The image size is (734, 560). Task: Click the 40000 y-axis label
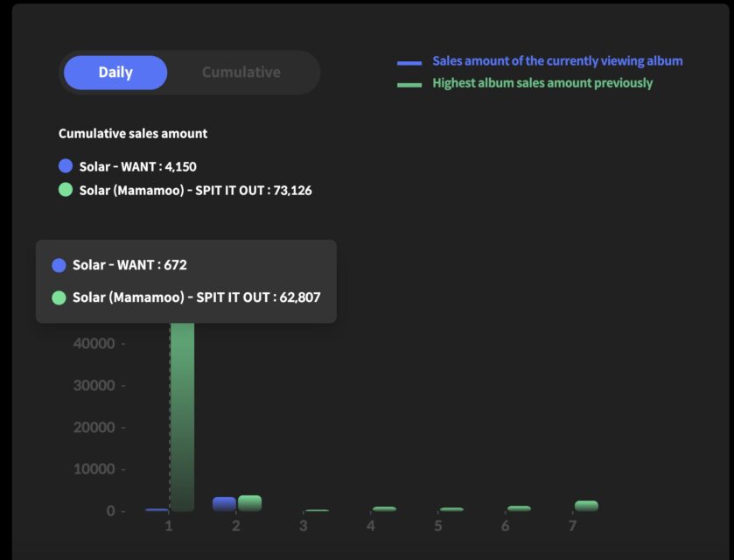[x=94, y=344]
